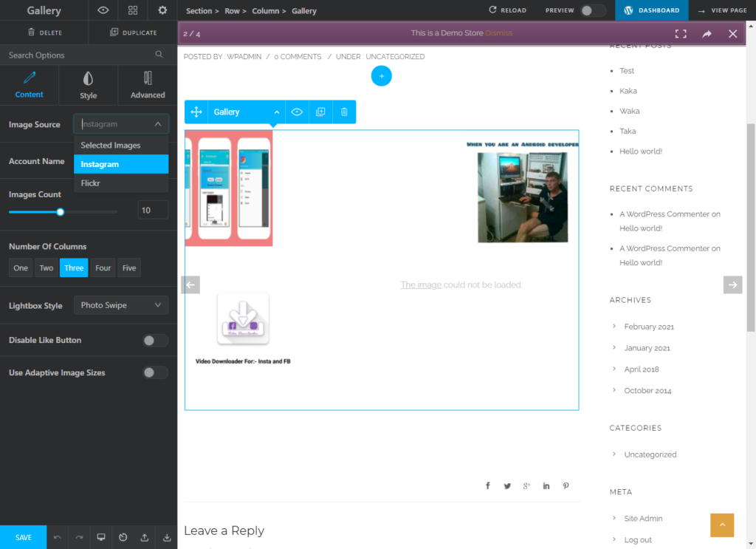756x549 pixels.
Task: Click the WordPress Dashboard button
Action: (652, 10)
